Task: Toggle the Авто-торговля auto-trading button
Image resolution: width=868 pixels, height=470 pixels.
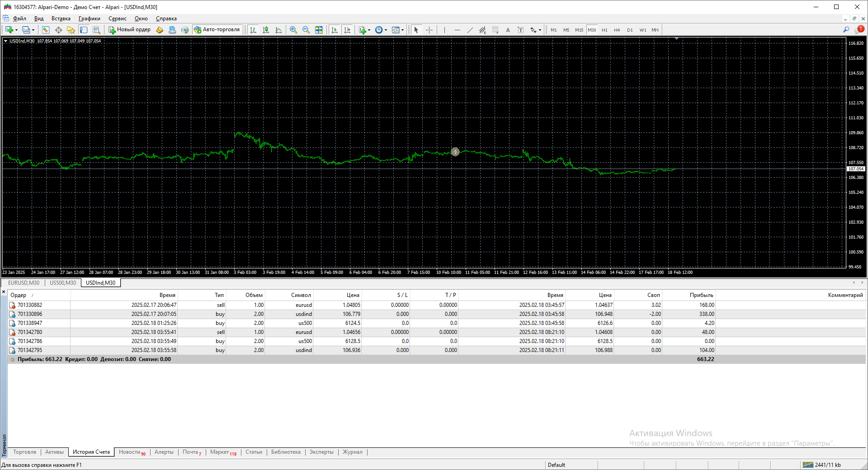Action: coord(217,30)
